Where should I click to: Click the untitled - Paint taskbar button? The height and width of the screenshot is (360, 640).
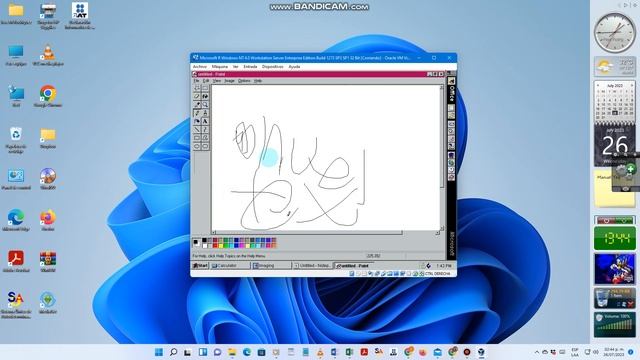[x=354, y=266]
